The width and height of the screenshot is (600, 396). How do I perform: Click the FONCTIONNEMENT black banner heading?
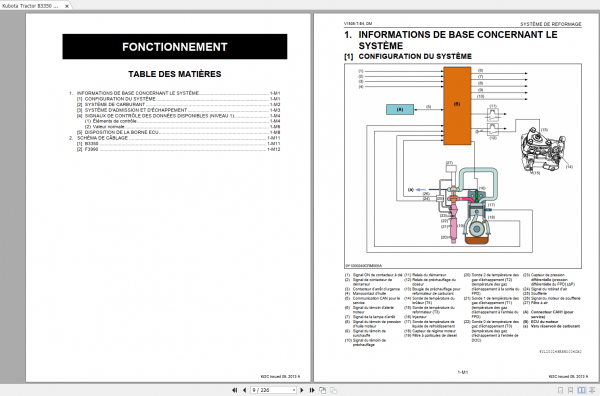175,47
